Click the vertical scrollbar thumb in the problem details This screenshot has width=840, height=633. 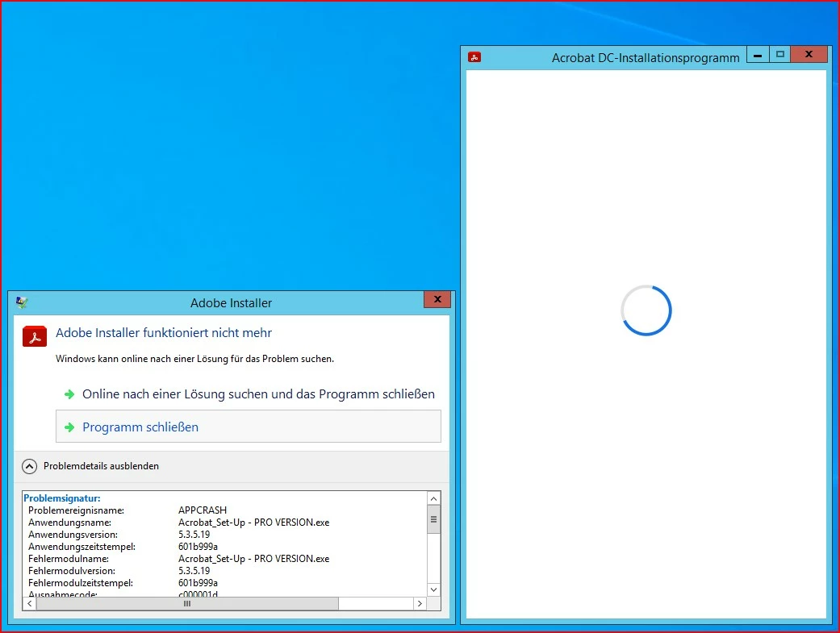coord(434,519)
